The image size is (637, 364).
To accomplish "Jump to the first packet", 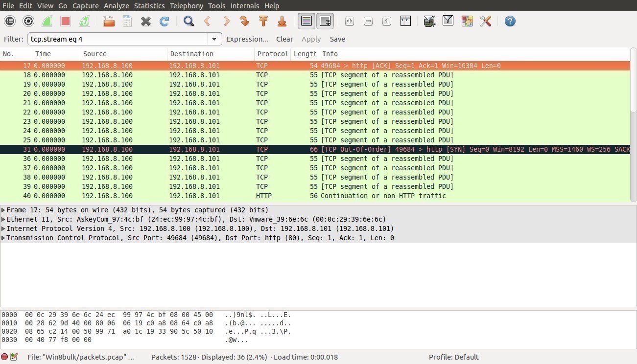I will click(263, 21).
